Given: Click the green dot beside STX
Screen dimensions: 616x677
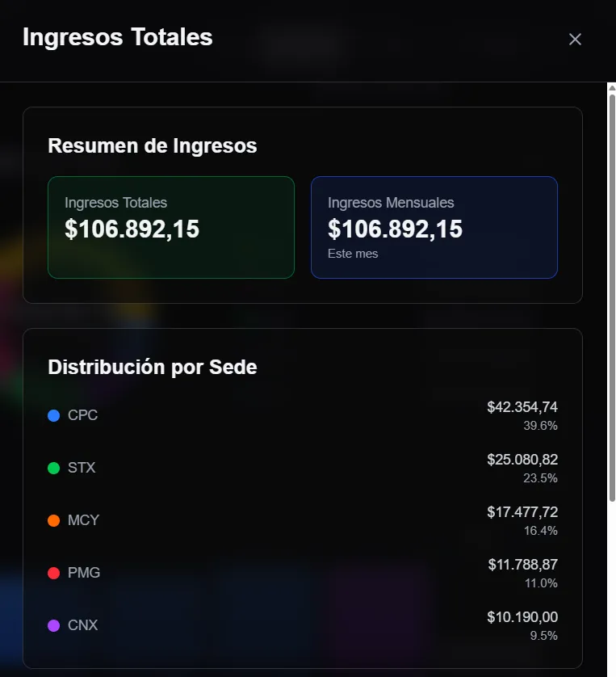Looking at the screenshot, I should click(52, 468).
